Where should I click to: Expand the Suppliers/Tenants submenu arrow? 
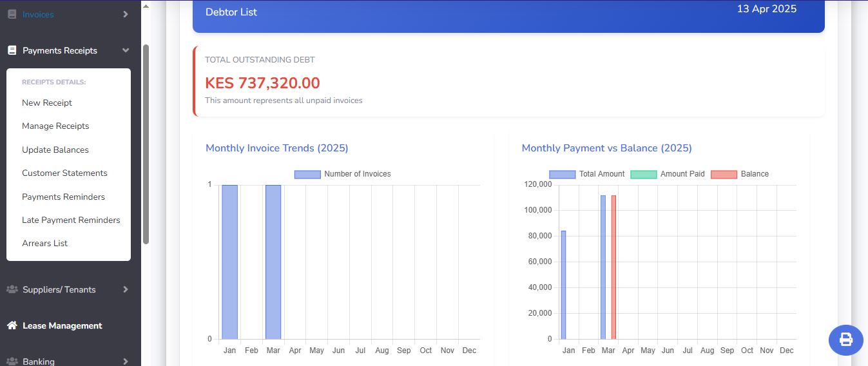(126, 289)
